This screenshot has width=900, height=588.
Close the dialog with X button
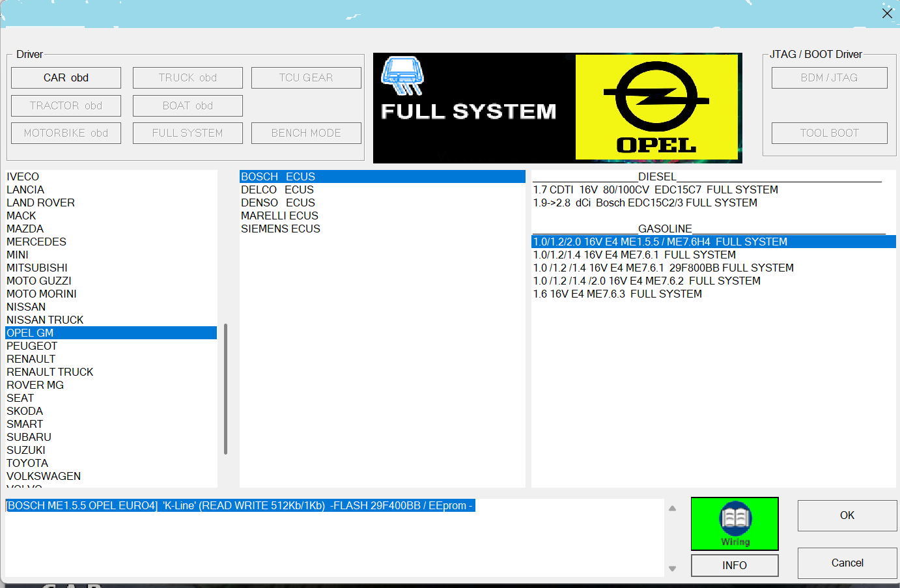(x=887, y=13)
